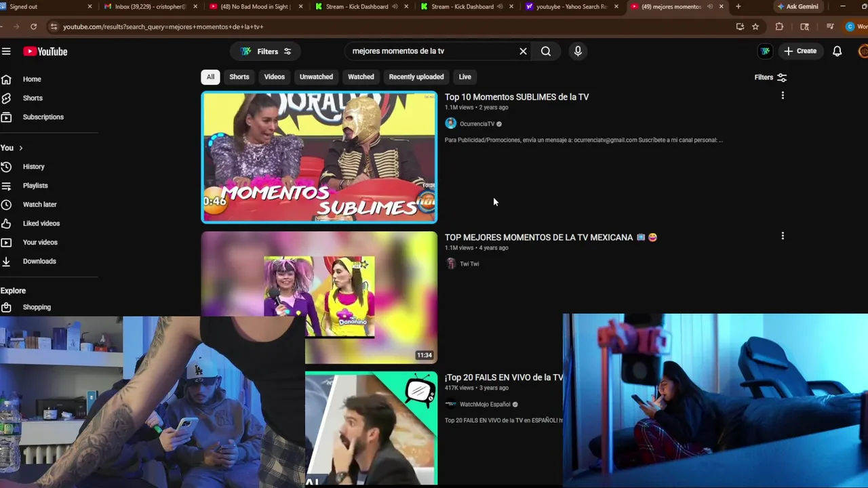
Task: Click the browser address bar URL
Action: pos(163,26)
